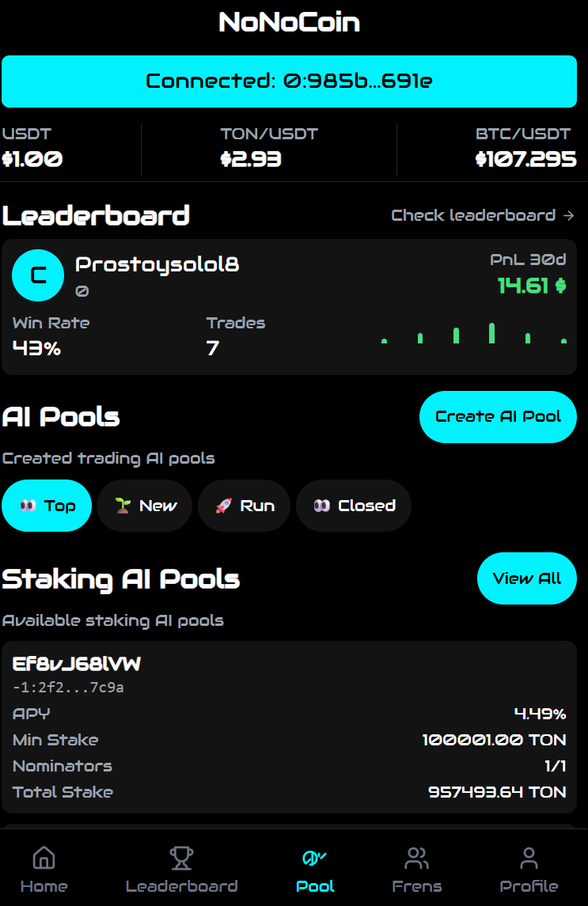Viewport: 588px width, 906px height.
Task: Show Closed pools filter
Action: (x=354, y=506)
